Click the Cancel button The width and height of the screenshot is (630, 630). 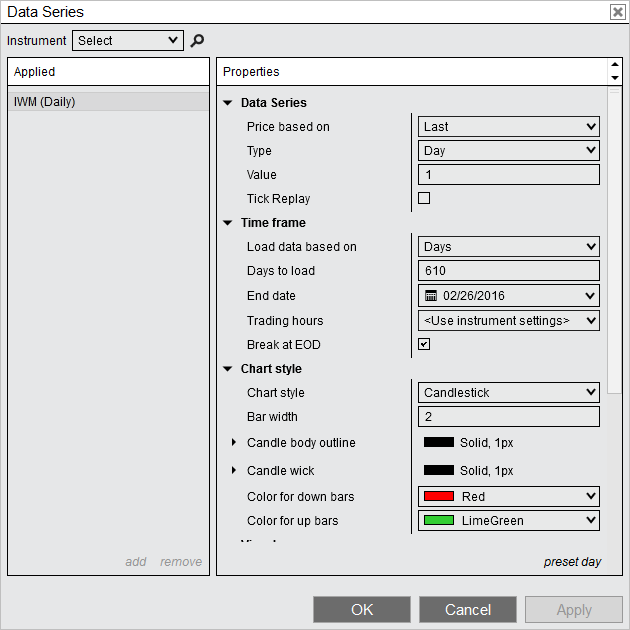468,610
